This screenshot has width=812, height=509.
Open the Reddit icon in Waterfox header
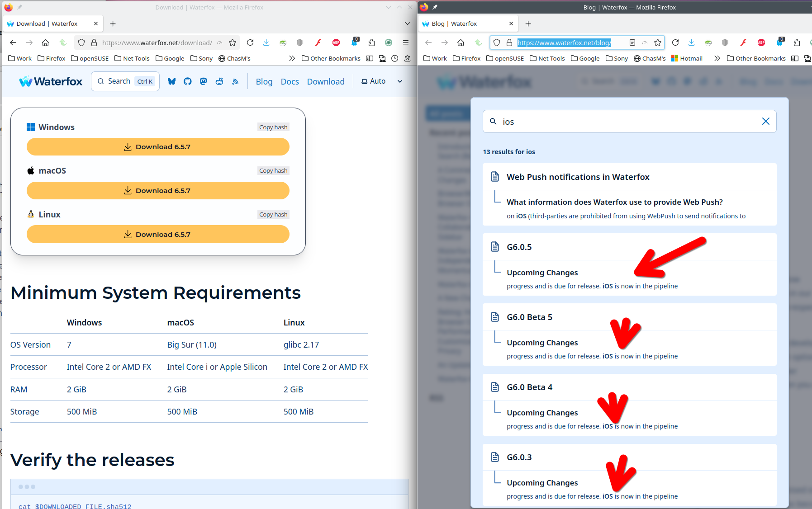[219, 81]
